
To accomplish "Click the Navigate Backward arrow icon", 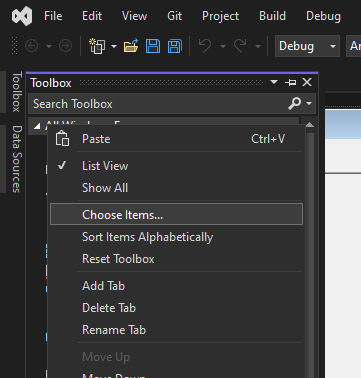I will 32,46.
